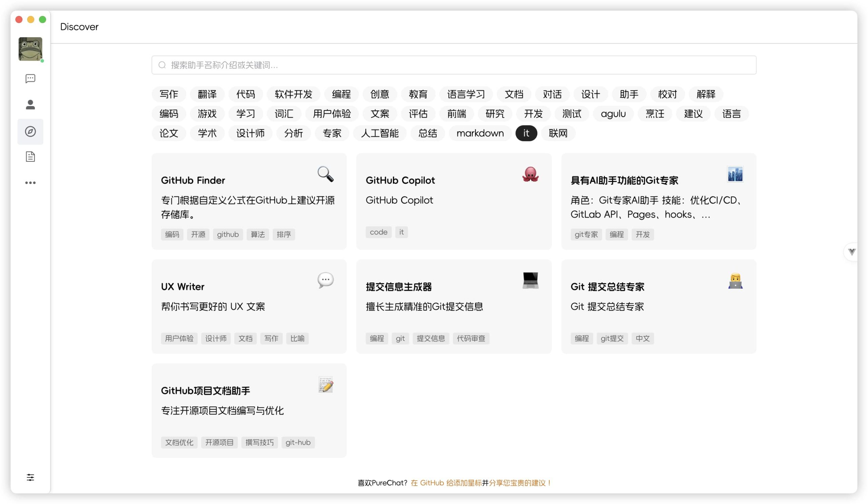Click the Discover page heading
868x504 pixels.
pos(79,26)
